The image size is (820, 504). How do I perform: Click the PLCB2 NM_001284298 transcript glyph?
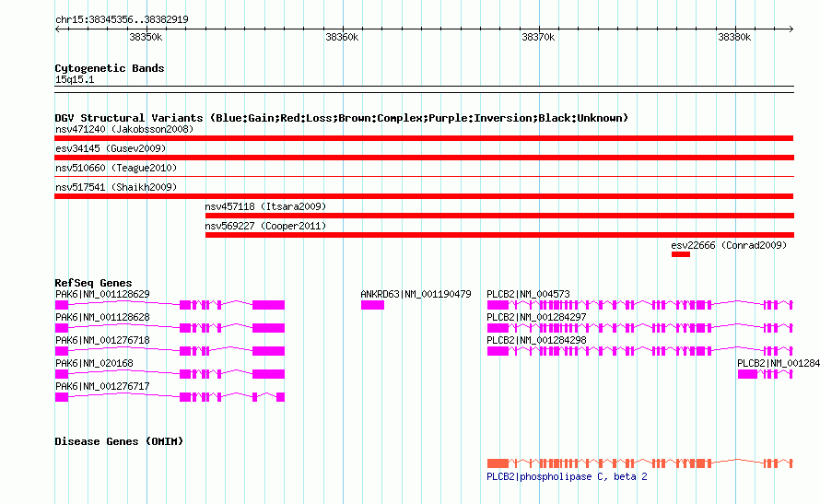coord(640,351)
